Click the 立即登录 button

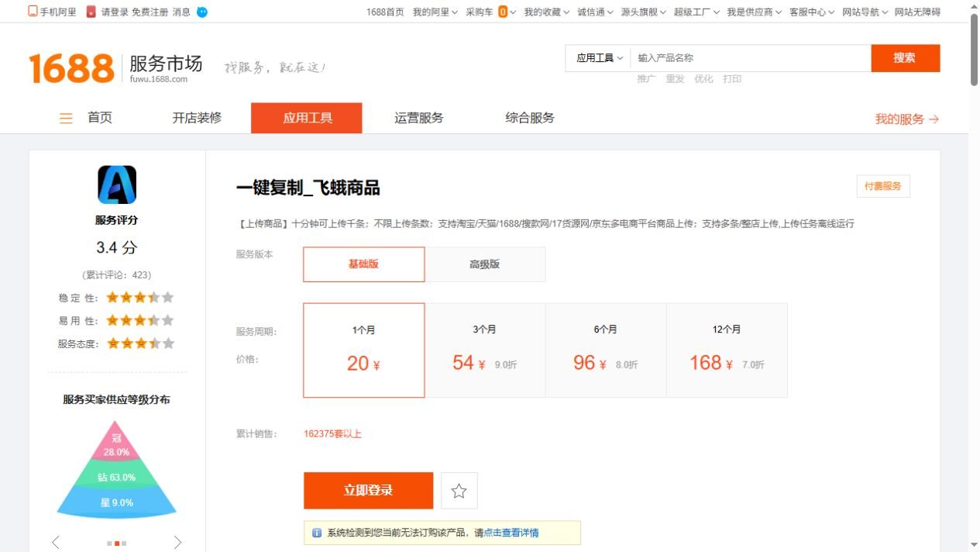[x=368, y=491]
